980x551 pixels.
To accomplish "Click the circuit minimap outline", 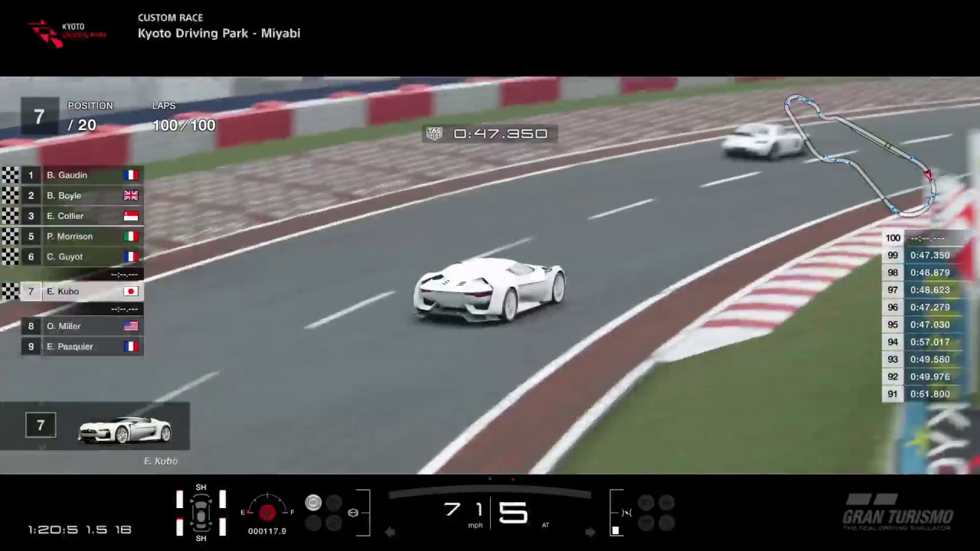I will 862,155.
